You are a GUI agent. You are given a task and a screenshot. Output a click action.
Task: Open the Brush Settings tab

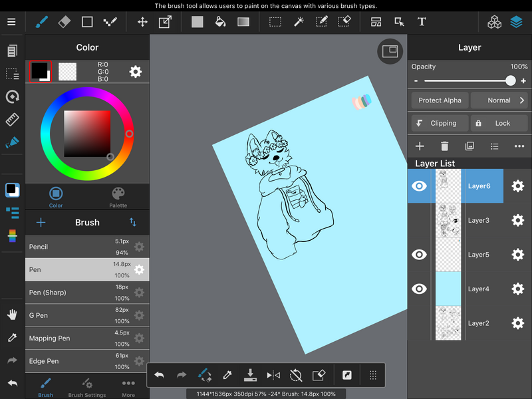pos(86,386)
